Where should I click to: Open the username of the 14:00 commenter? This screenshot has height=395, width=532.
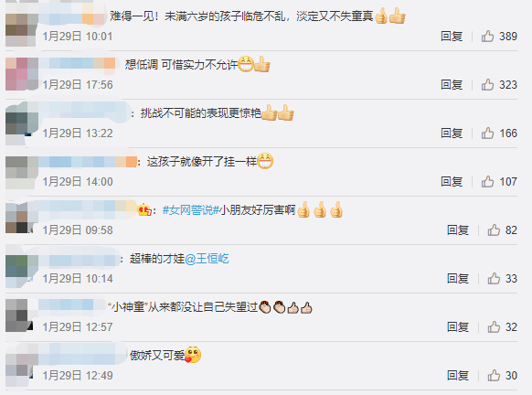[x=88, y=162]
